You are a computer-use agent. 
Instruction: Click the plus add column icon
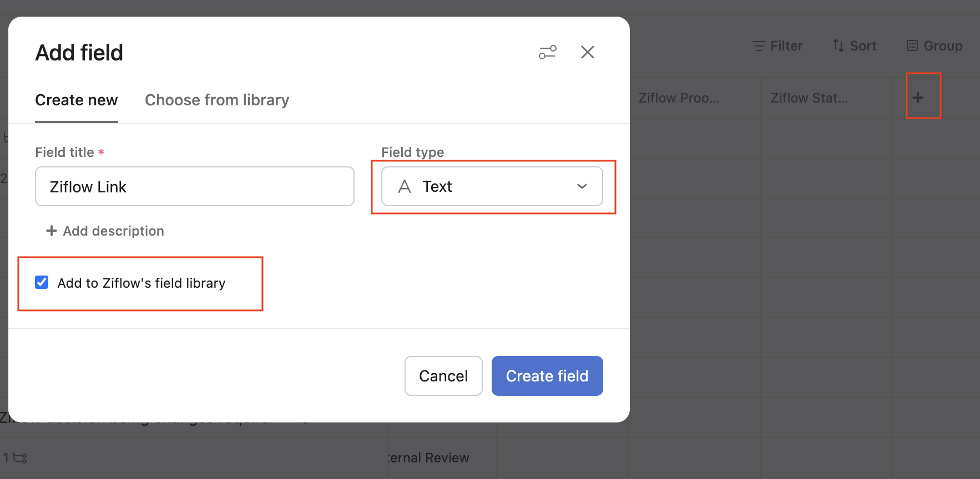point(918,98)
